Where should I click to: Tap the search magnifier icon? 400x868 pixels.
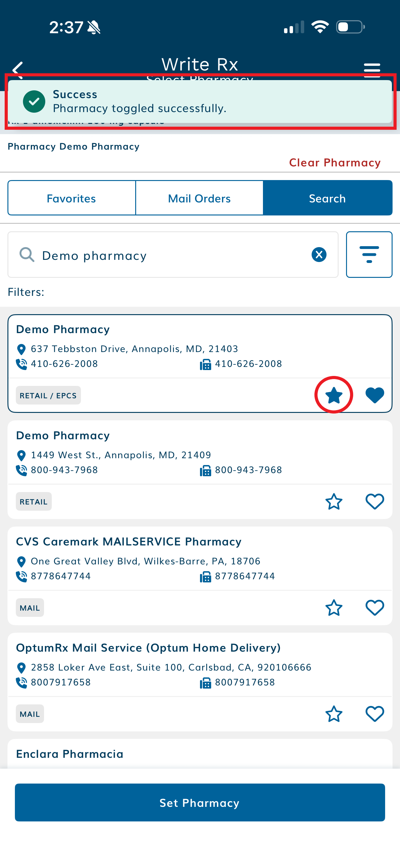click(27, 255)
